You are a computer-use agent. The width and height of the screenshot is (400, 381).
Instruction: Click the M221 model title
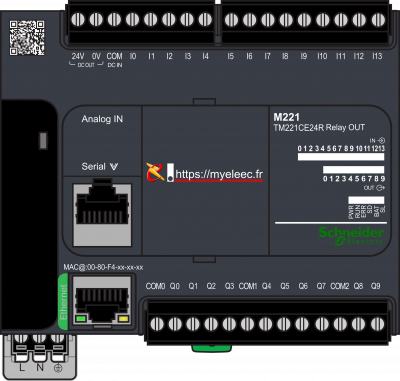coord(286,117)
